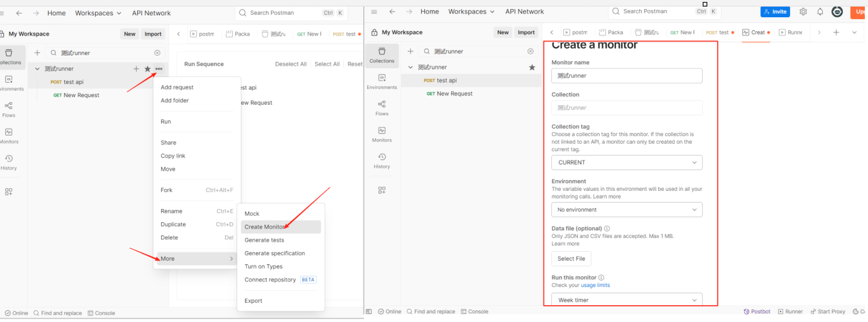Click configure-sidebar grid icon in Run Sequence window

click(x=9, y=192)
